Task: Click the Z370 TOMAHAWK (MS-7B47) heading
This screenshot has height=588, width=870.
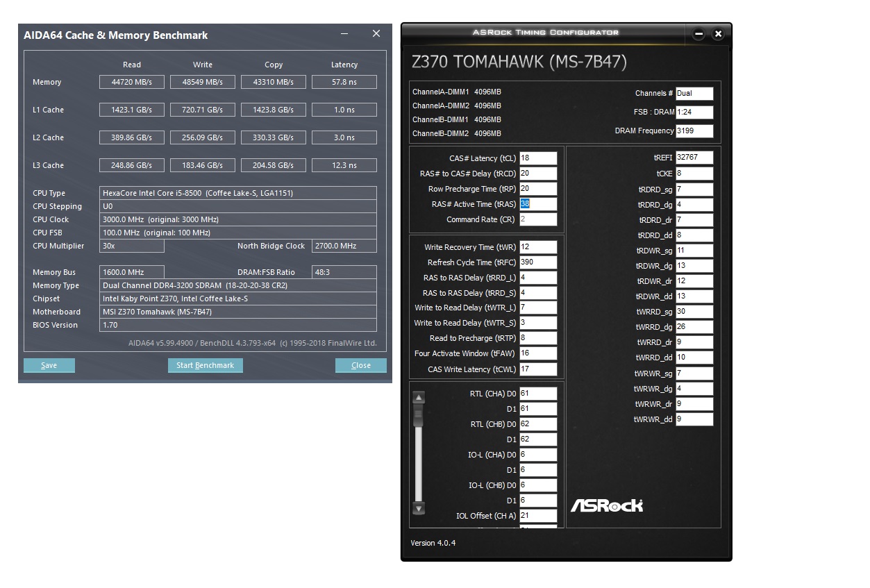Action: click(519, 62)
